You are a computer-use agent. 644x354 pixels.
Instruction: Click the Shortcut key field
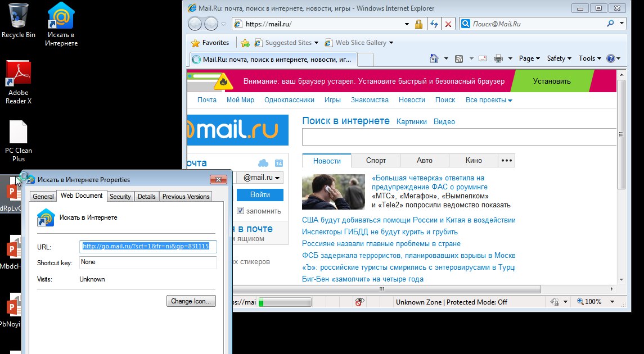(x=147, y=262)
